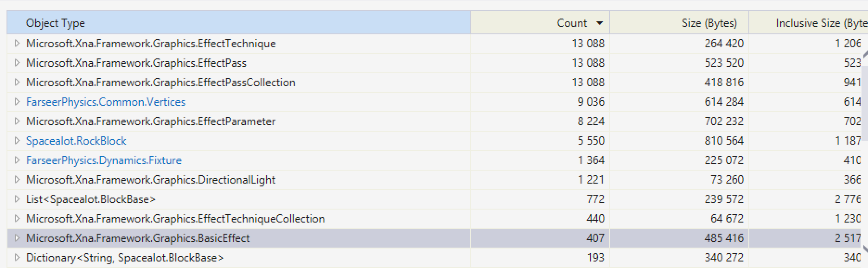Expand the EffectTechnique row triangle
This screenshot has width=868, height=268.
(x=17, y=43)
